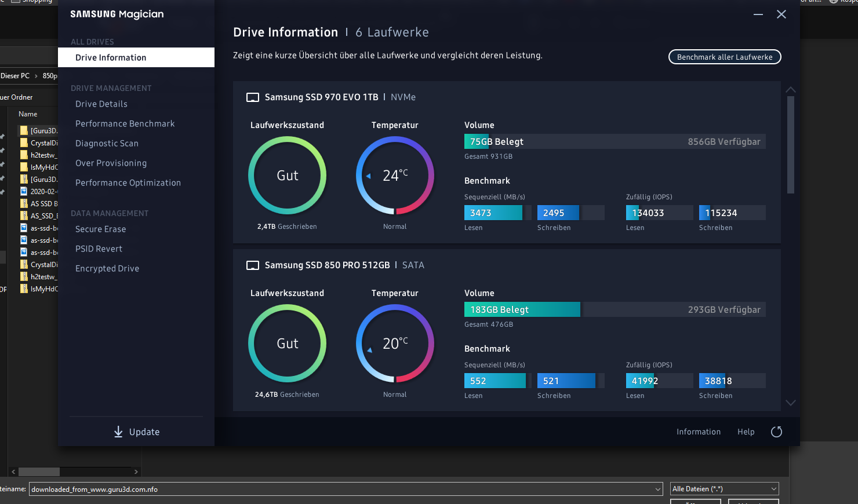Viewport: 858px width, 504px height.
Task: Click the 20°C temperature gauge
Action: click(395, 344)
